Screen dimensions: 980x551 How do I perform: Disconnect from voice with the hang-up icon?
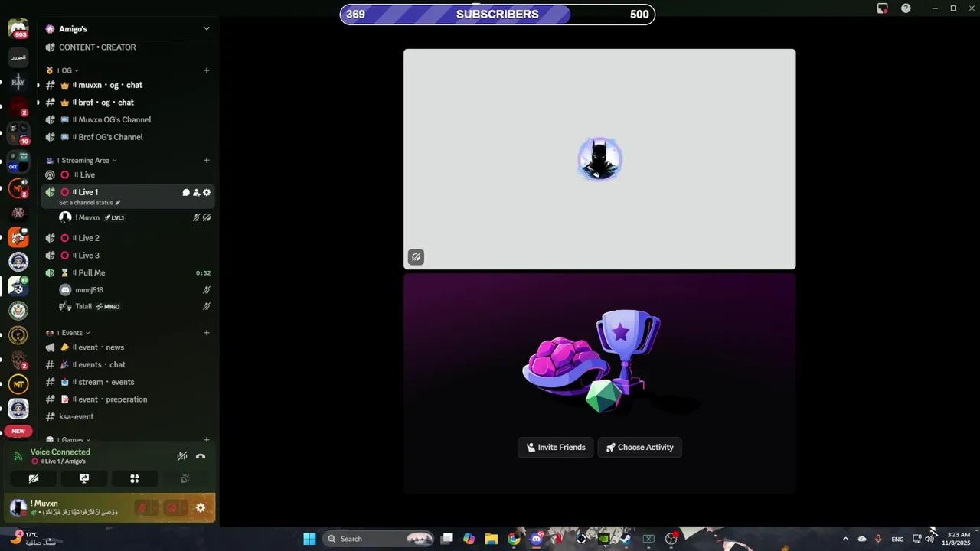click(201, 456)
